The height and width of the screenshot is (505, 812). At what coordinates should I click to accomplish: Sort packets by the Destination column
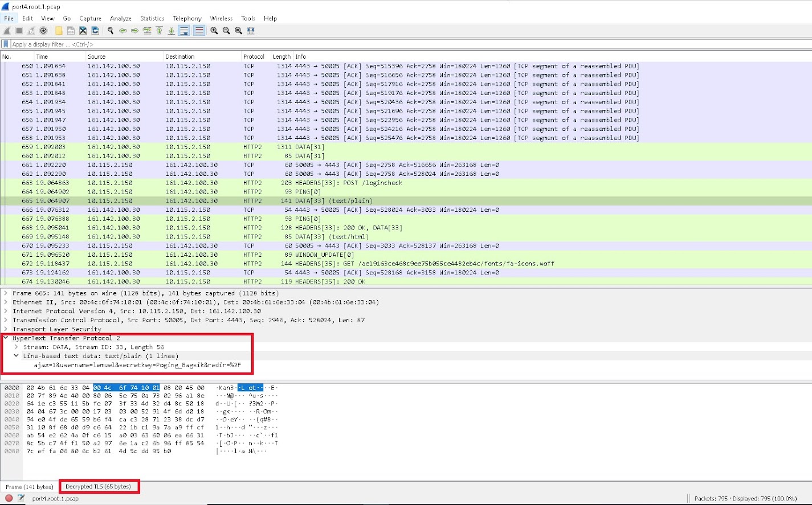pos(202,56)
